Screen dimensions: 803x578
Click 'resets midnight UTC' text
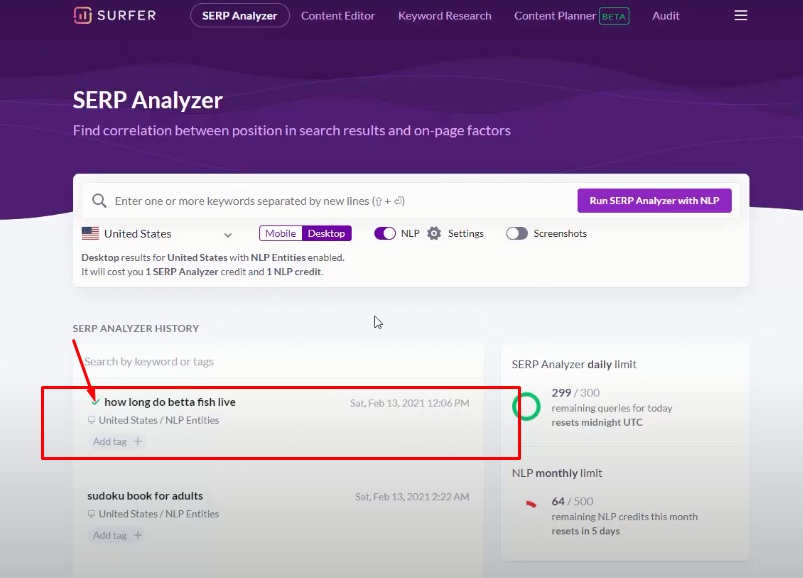(597, 422)
